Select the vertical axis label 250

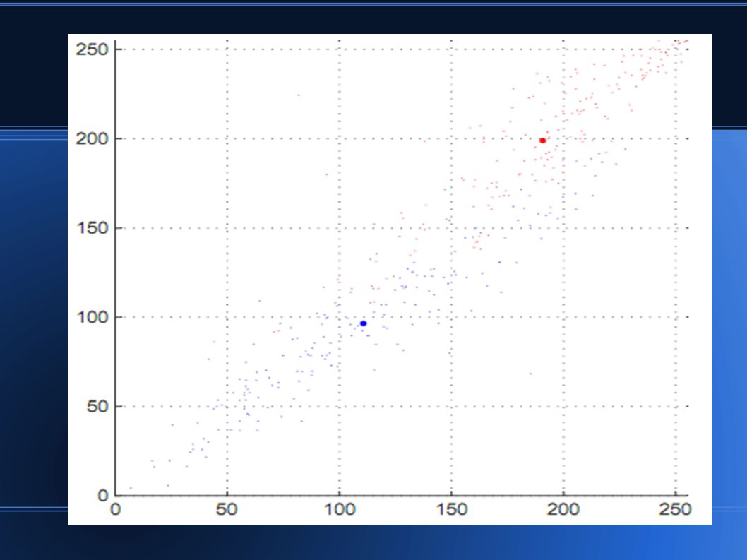point(92,49)
